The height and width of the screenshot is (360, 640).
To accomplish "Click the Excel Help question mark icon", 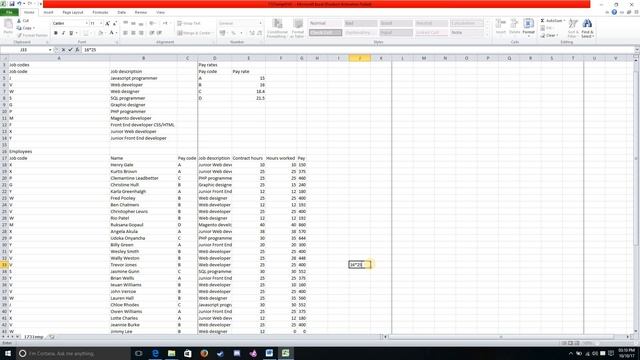I will point(614,12).
